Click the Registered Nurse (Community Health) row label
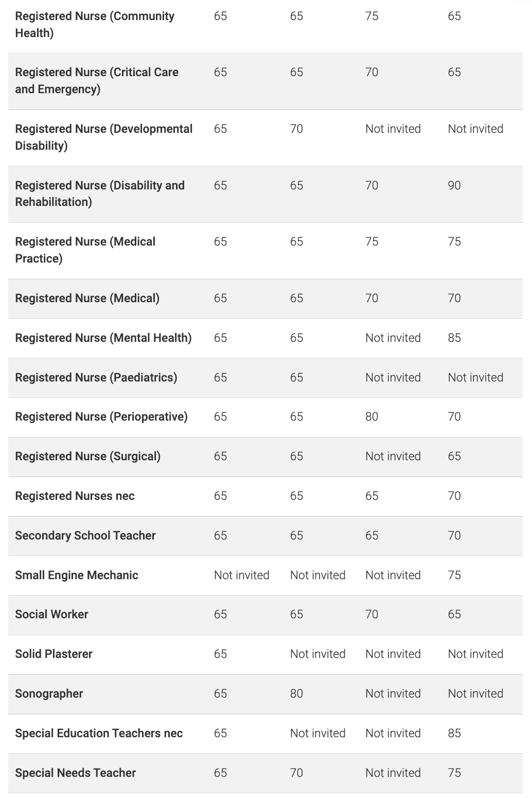This screenshot has width=532, height=798. point(95,25)
